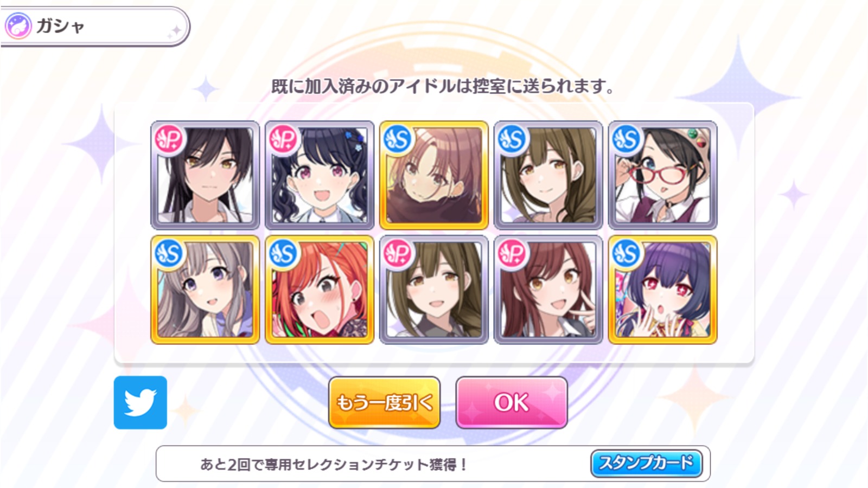Select the orange-haired blushing idol card

point(320,290)
